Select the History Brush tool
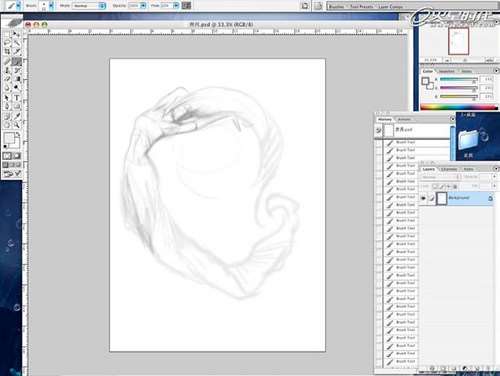500x376 pixels. [17, 70]
